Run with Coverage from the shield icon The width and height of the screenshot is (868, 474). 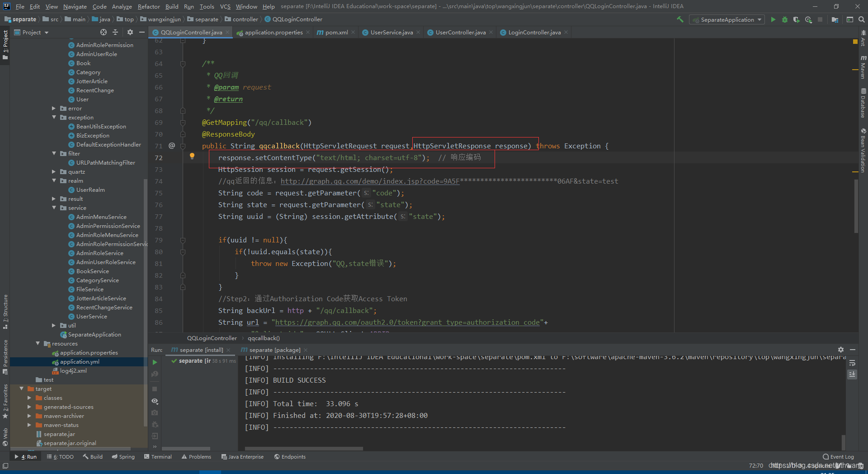(x=797, y=19)
